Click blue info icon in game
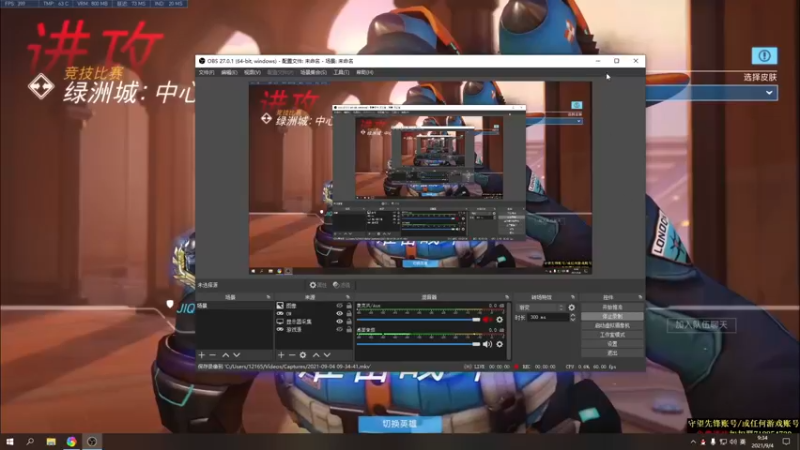Viewport: 800px width, 450px height. [x=764, y=56]
